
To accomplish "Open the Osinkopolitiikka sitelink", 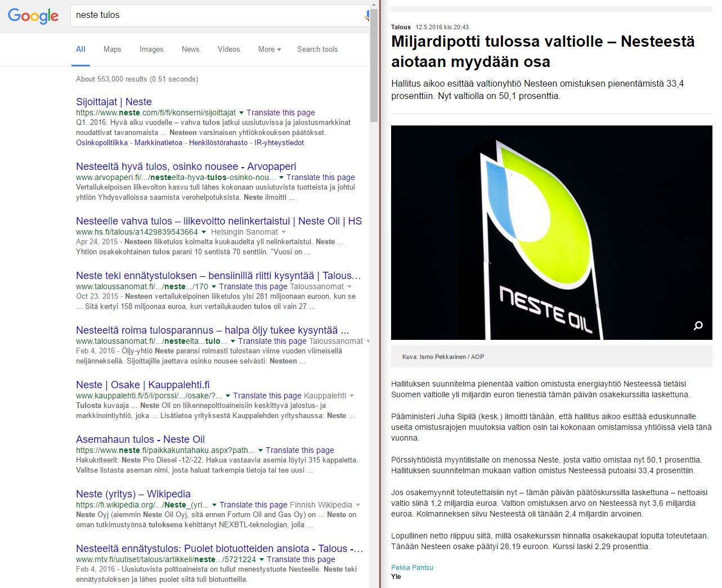I will coord(102,142).
